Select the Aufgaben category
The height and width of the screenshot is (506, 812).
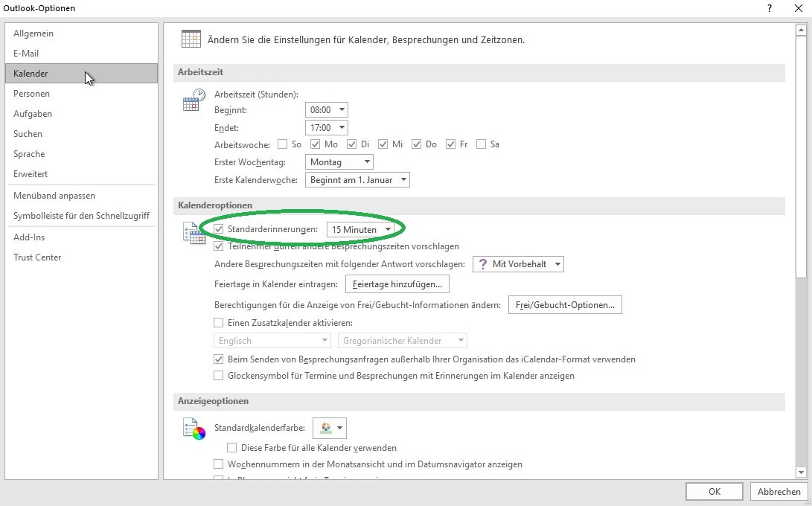click(81, 114)
